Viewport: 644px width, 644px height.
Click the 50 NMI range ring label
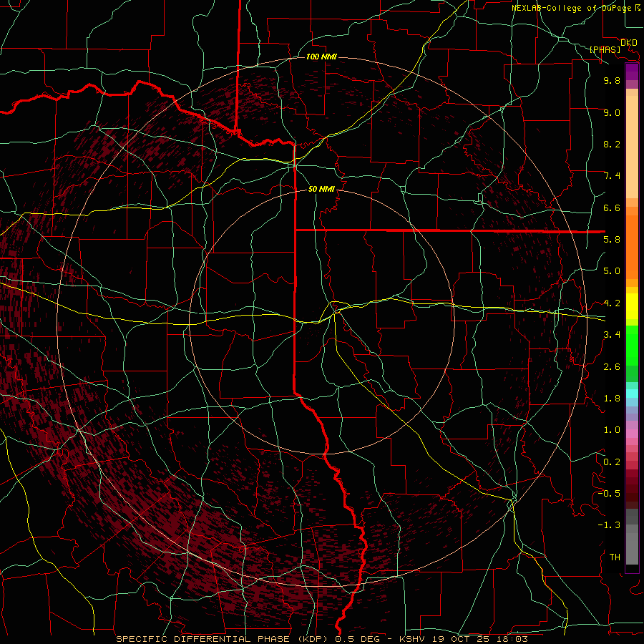click(321, 189)
